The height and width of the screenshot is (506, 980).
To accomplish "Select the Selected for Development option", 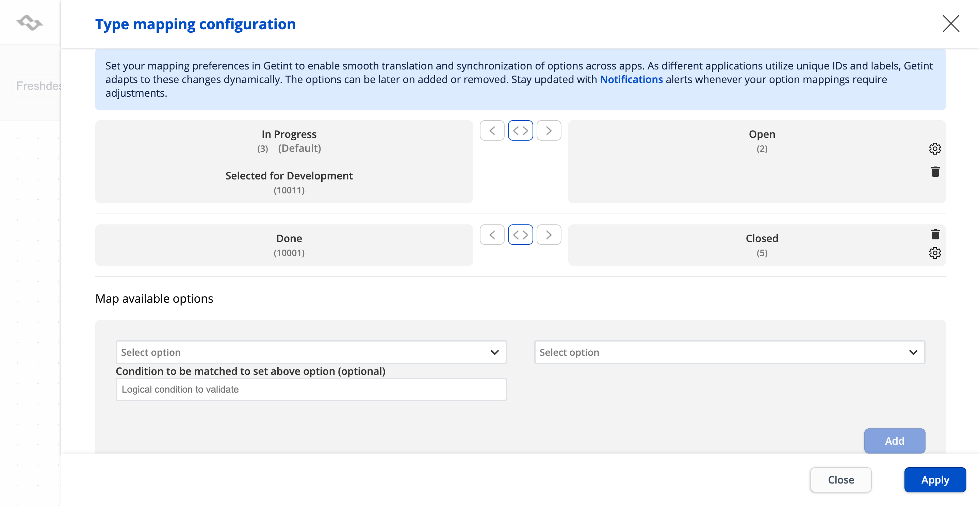I will (x=289, y=183).
